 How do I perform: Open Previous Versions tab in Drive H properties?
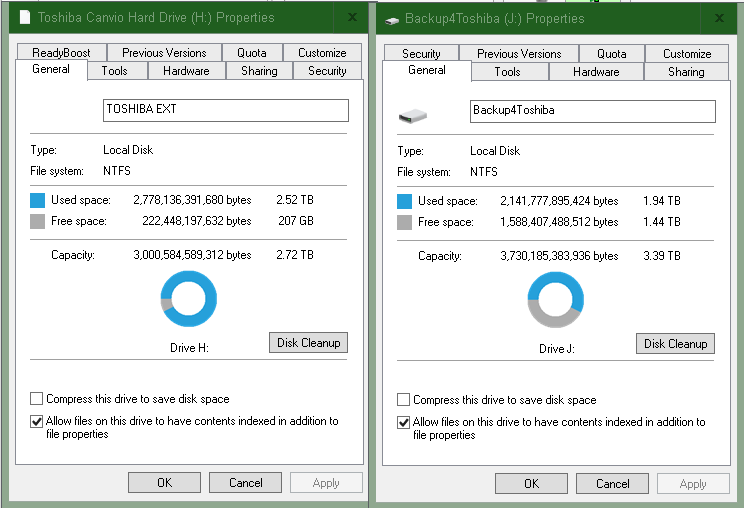click(x=164, y=52)
